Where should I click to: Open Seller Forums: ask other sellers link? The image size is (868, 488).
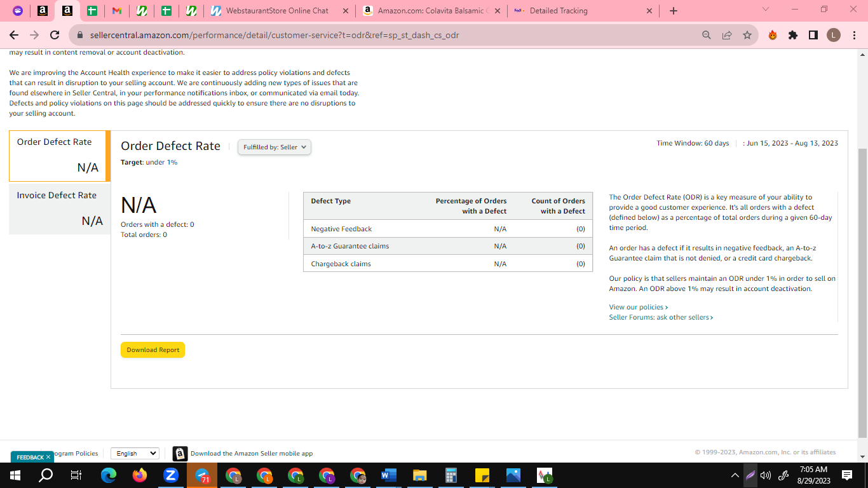tap(661, 317)
